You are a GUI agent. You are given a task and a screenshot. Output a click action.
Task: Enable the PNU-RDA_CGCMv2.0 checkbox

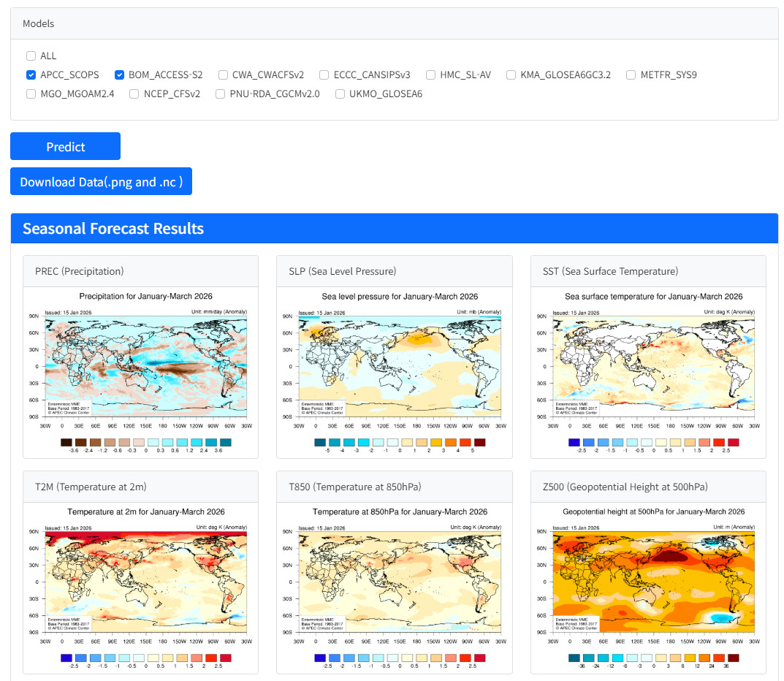[x=220, y=94]
